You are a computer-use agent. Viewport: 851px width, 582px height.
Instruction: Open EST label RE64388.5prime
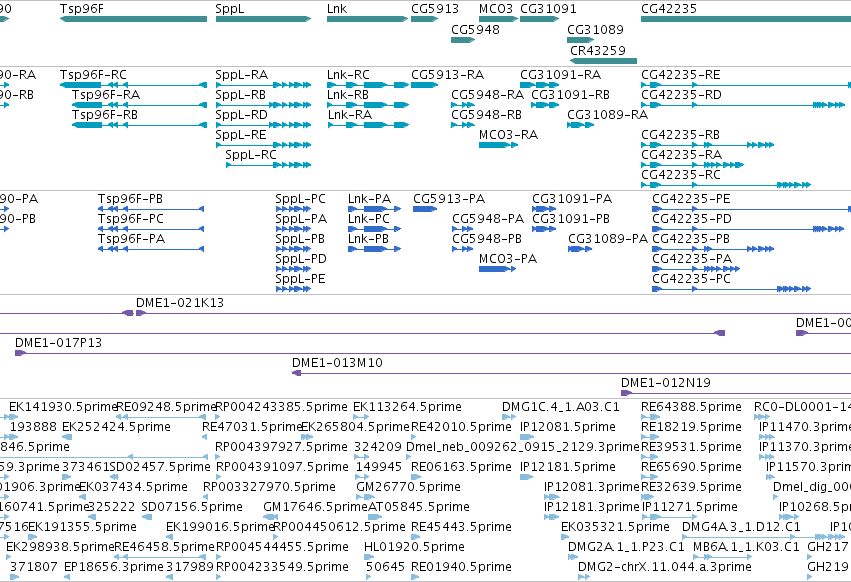(x=691, y=407)
